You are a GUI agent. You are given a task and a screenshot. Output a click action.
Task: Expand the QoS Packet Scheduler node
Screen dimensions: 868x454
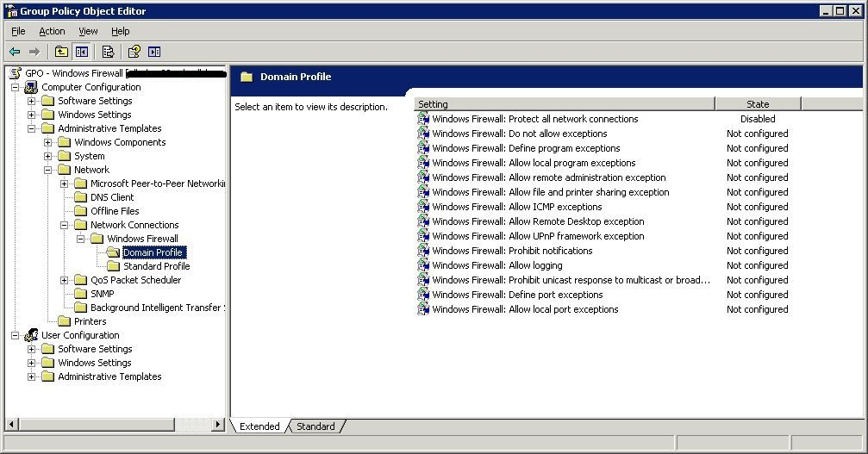point(64,280)
